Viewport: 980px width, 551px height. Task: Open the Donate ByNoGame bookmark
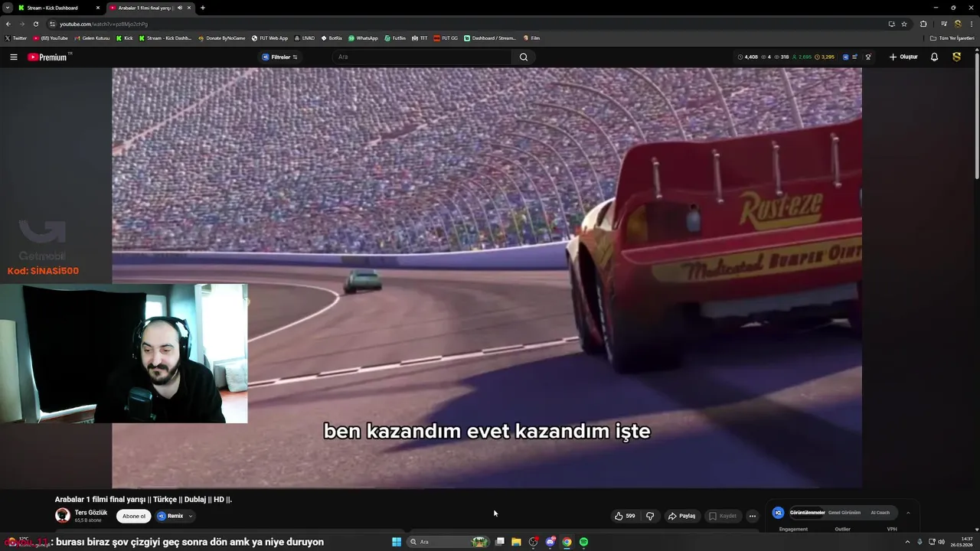point(222,37)
